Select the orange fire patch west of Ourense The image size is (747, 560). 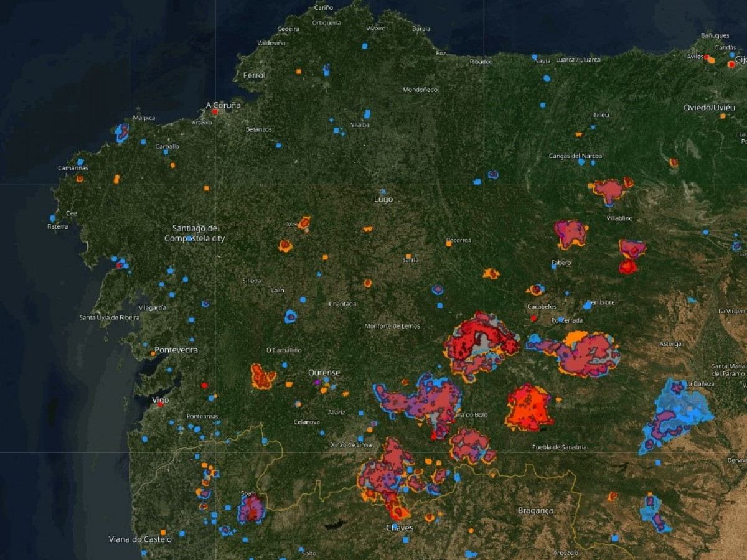[x=262, y=376]
